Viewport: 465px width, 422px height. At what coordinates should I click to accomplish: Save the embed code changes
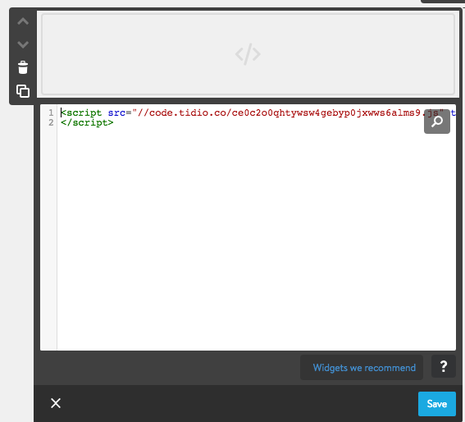point(437,404)
